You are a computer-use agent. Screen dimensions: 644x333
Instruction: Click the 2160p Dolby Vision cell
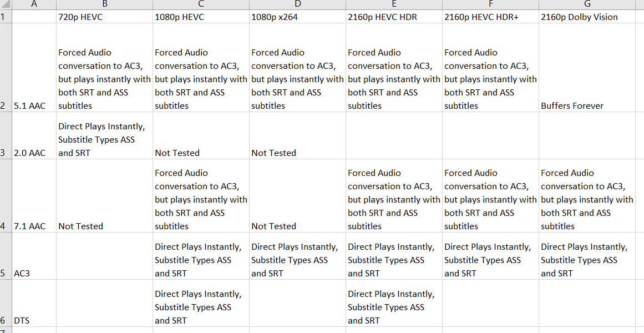[x=587, y=17]
